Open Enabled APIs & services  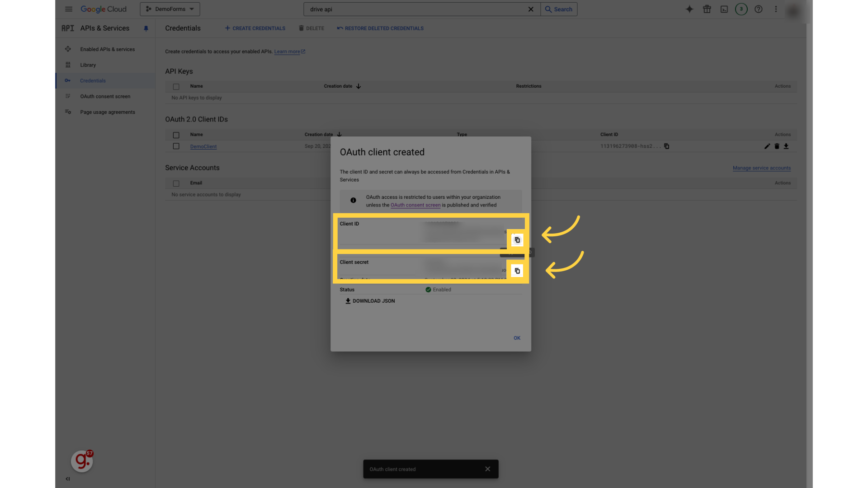pos(108,49)
